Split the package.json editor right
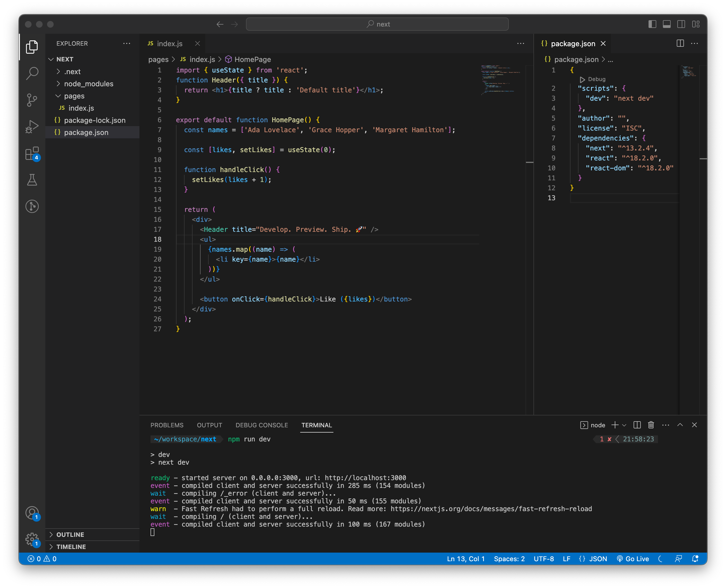The height and width of the screenshot is (588, 726). click(x=680, y=43)
